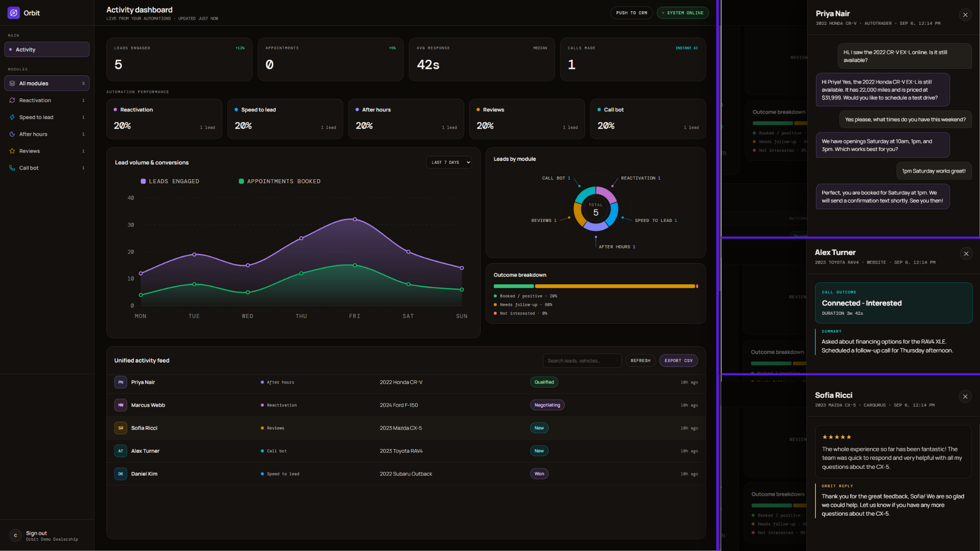Open the Activity menu item
The width and height of the screenshot is (980, 551).
[47, 49]
